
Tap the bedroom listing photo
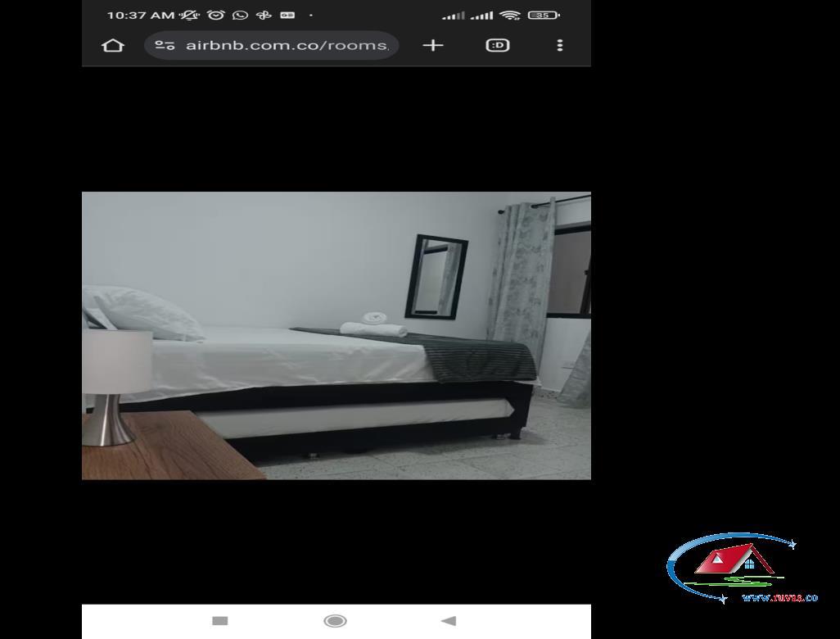(336, 336)
